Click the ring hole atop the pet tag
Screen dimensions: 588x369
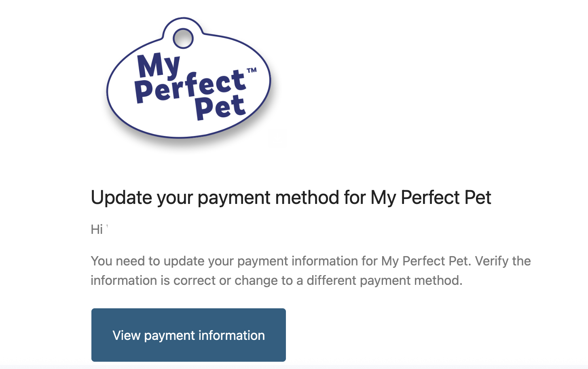pyautogui.click(x=183, y=38)
